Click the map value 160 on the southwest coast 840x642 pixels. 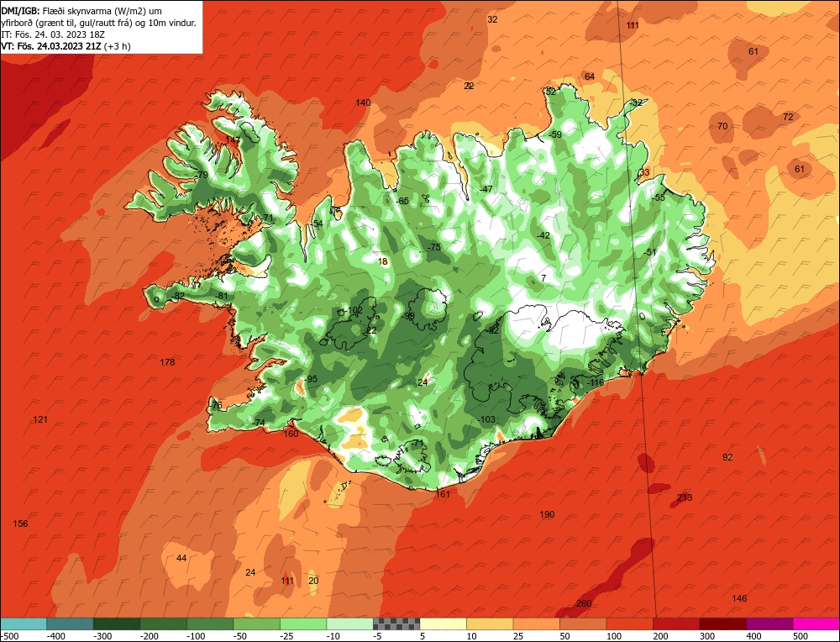pyautogui.click(x=291, y=434)
